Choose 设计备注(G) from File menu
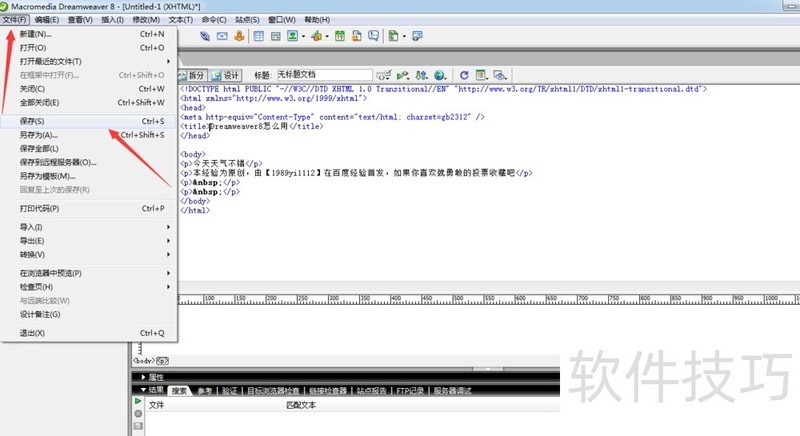The image size is (800, 436). [89, 315]
